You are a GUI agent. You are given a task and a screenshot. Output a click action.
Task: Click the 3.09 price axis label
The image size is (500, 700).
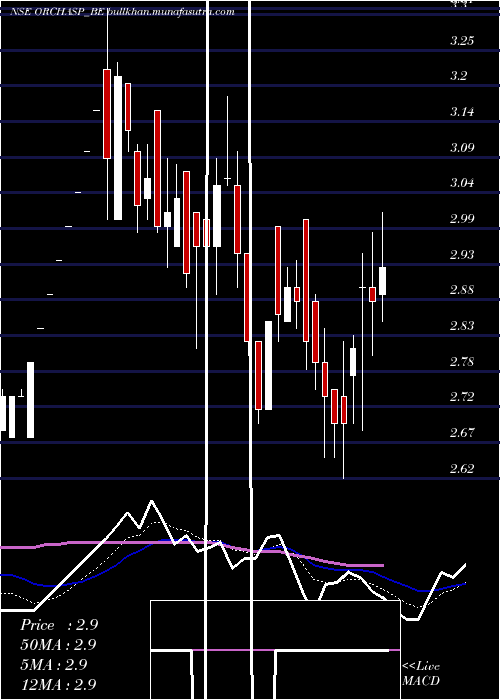point(462,147)
